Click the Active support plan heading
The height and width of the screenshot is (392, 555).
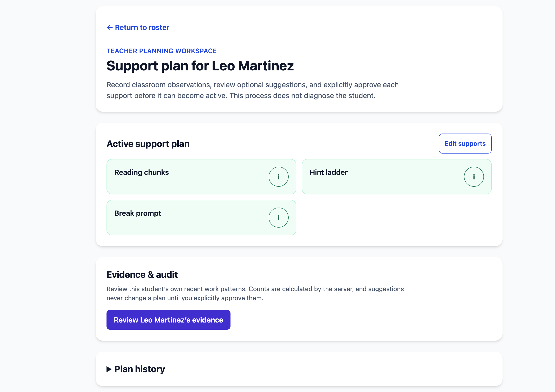[x=148, y=144]
